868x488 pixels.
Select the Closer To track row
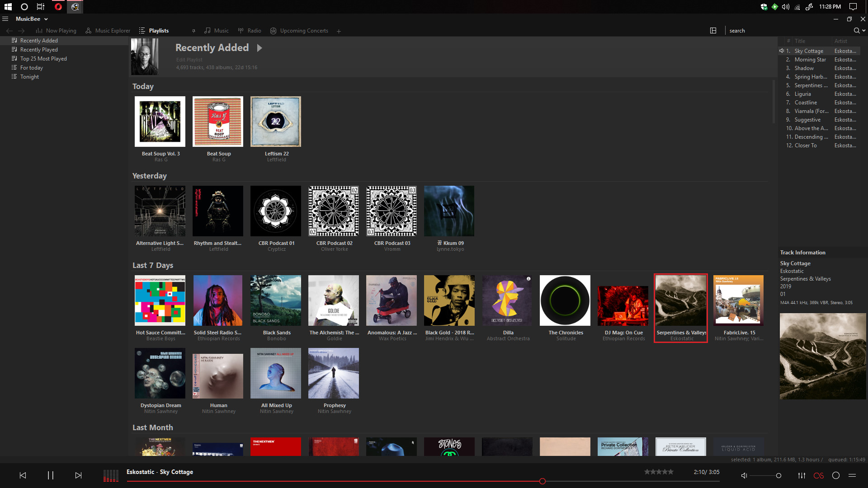pyautogui.click(x=819, y=145)
